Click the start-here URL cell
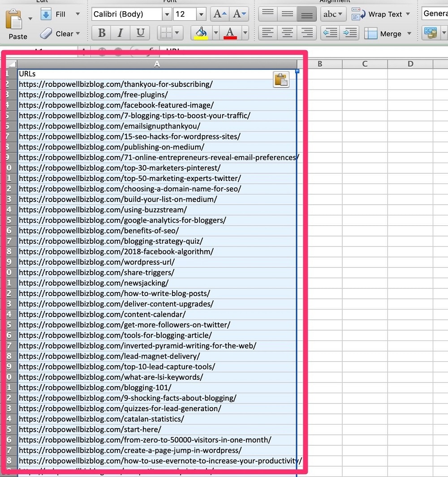Screen dimensions: 448x477 [x=157, y=430]
